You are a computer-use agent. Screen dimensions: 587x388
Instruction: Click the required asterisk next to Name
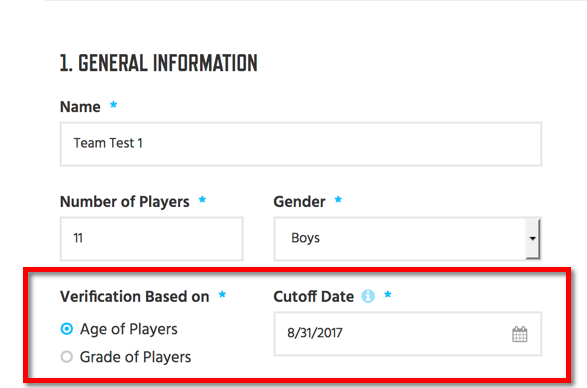[x=113, y=105]
